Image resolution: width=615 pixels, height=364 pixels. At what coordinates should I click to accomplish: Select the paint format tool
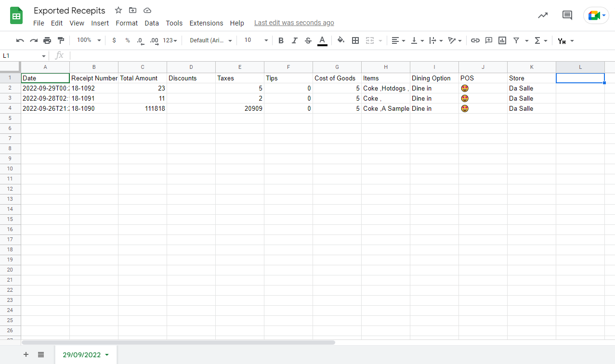pyautogui.click(x=60, y=40)
